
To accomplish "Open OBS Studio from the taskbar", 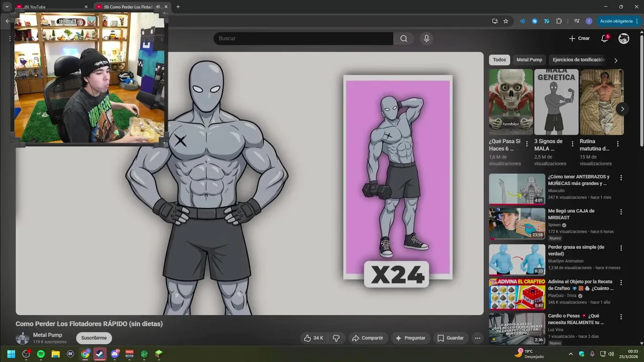I will (26, 354).
